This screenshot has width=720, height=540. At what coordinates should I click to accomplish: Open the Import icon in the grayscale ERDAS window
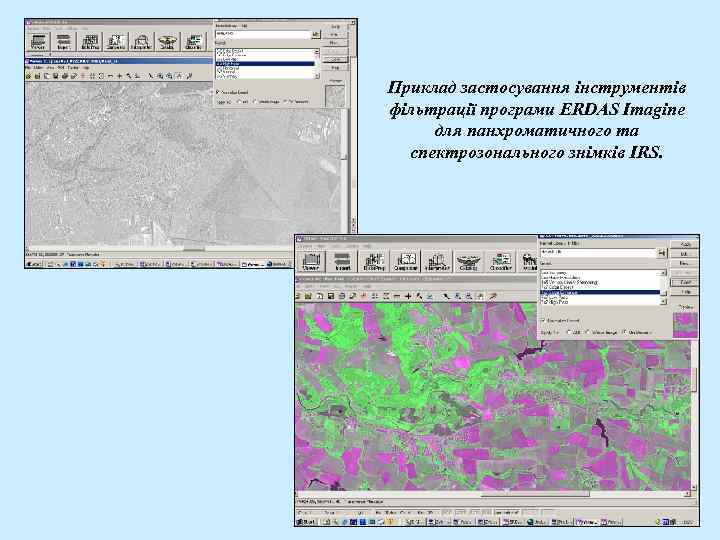pyautogui.click(x=63, y=41)
